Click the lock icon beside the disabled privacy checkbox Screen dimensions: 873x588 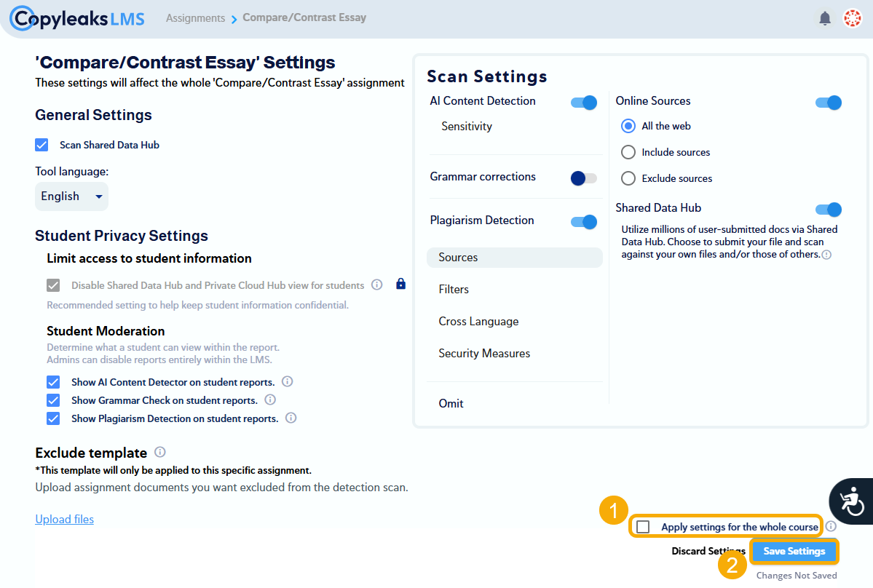[400, 285]
